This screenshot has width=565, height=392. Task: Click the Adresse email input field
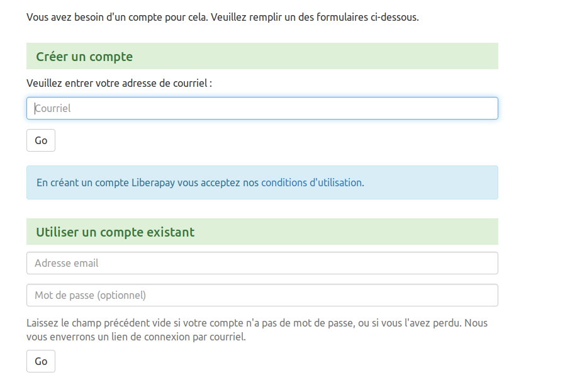point(261,263)
